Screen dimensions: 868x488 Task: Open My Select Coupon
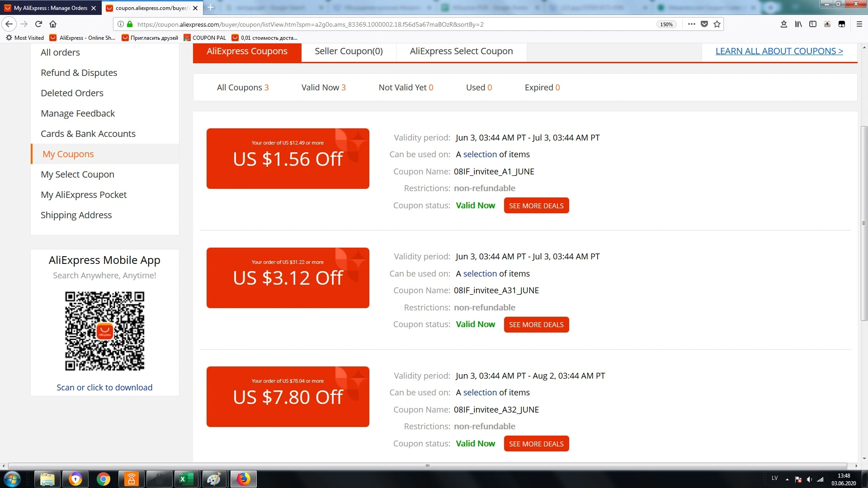click(x=77, y=174)
